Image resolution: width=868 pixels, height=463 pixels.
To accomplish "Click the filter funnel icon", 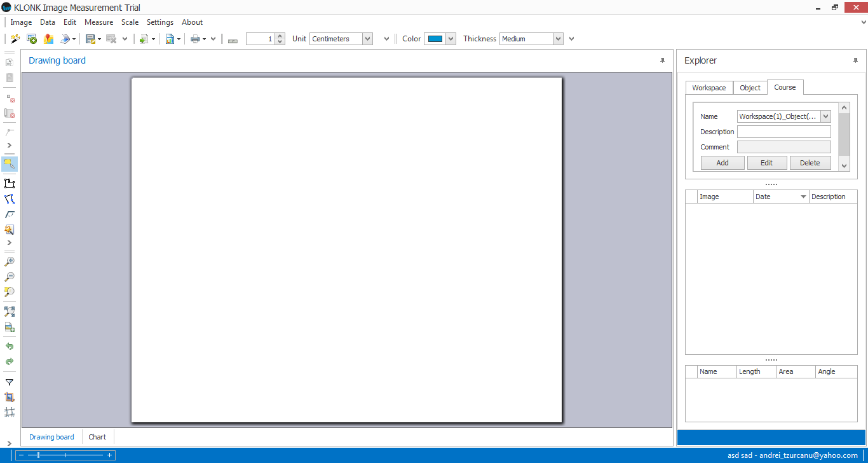I will pos(9,382).
